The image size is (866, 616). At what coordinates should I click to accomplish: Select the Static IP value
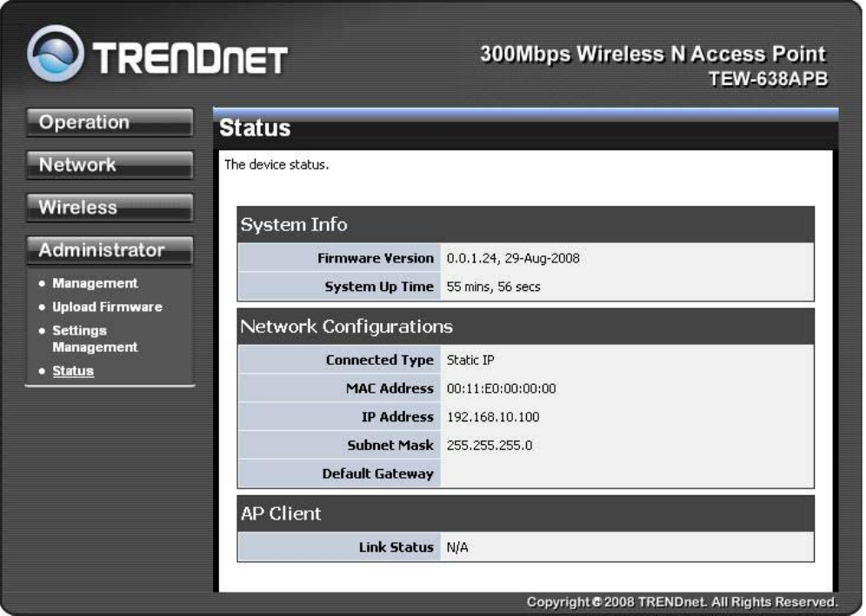(x=470, y=360)
